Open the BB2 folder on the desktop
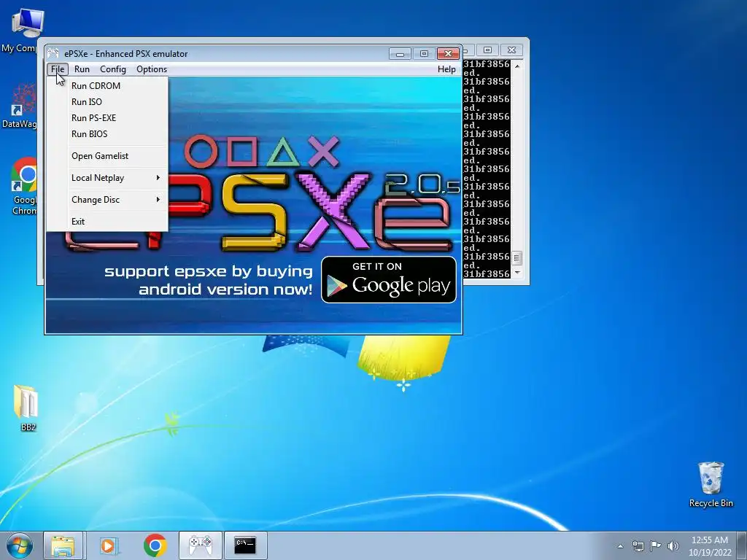Image resolution: width=747 pixels, height=560 pixels. click(x=27, y=408)
